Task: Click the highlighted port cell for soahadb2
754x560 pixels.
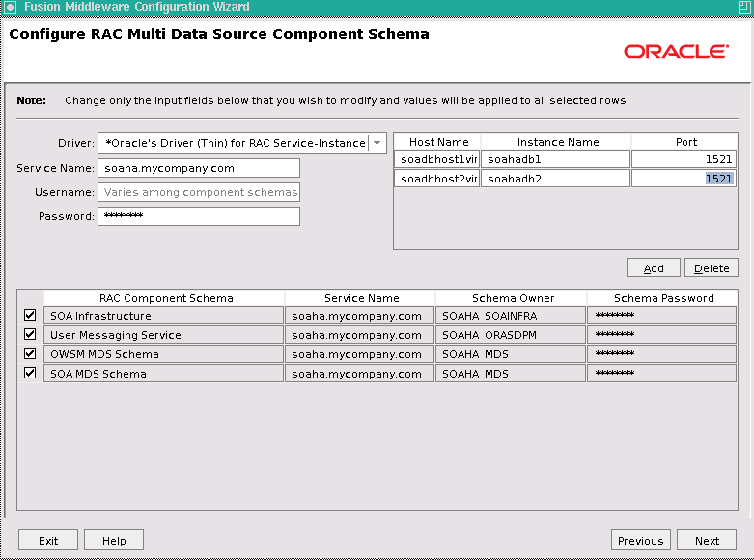Action: (684, 179)
